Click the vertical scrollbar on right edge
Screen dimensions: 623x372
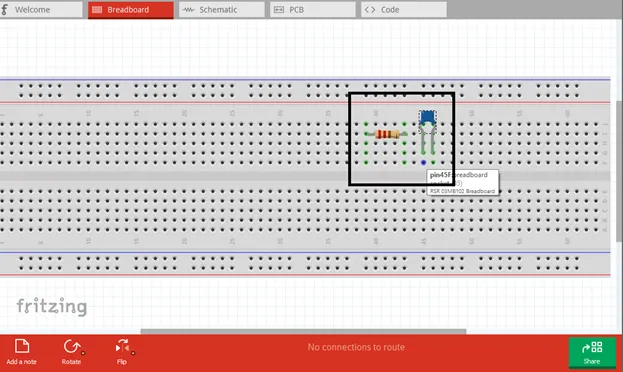click(x=619, y=171)
